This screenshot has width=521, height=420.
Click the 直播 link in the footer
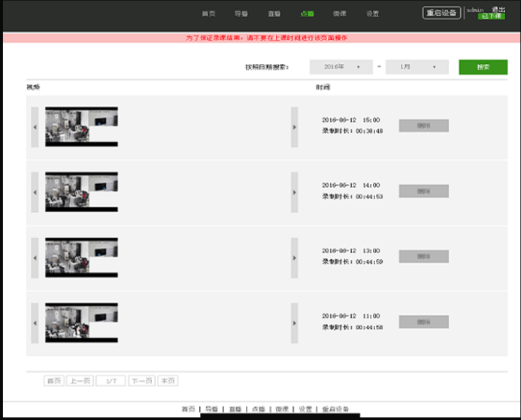pyautogui.click(x=235, y=409)
